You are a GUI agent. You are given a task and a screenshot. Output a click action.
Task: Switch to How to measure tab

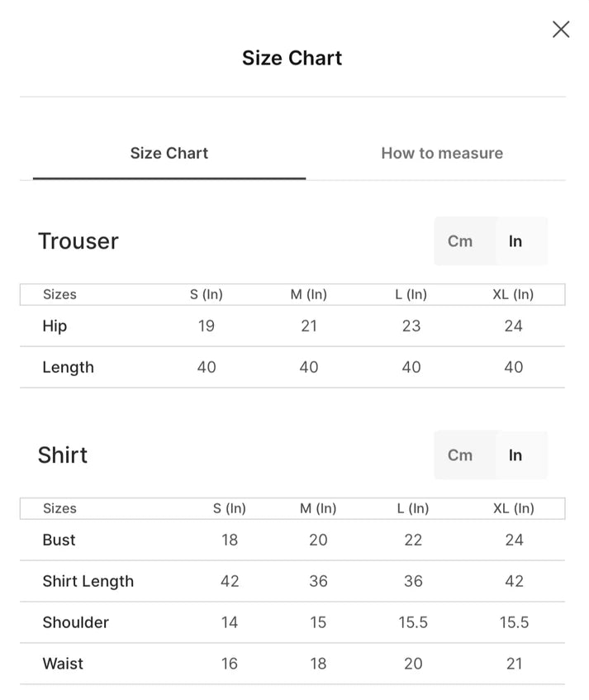tap(442, 153)
